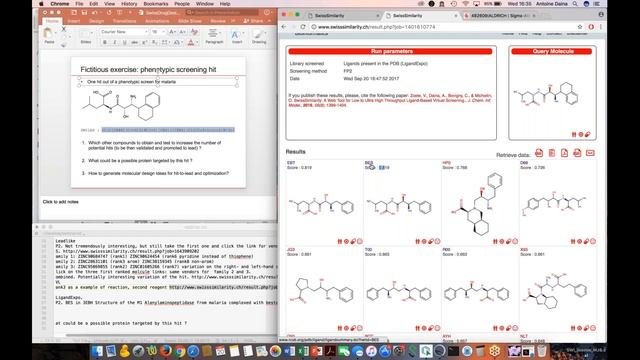Click the Chrome address bar URL
This screenshot has height=360, width=640.
(376, 27)
